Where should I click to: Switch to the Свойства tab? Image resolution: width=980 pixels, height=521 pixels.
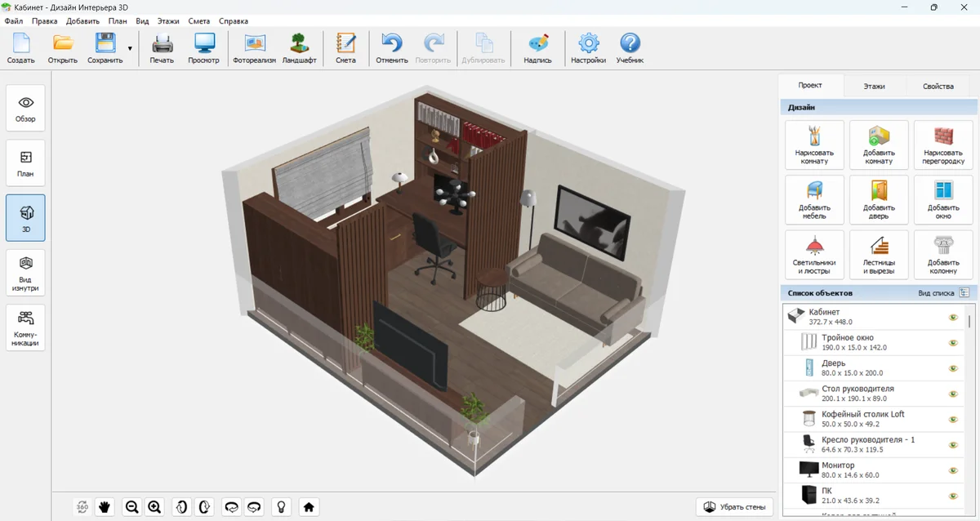(938, 86)
